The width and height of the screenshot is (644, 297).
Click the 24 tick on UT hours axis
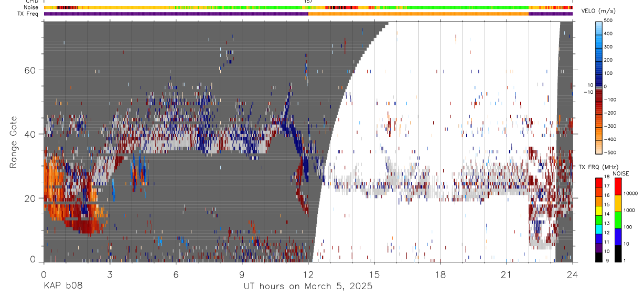point(572,274)
